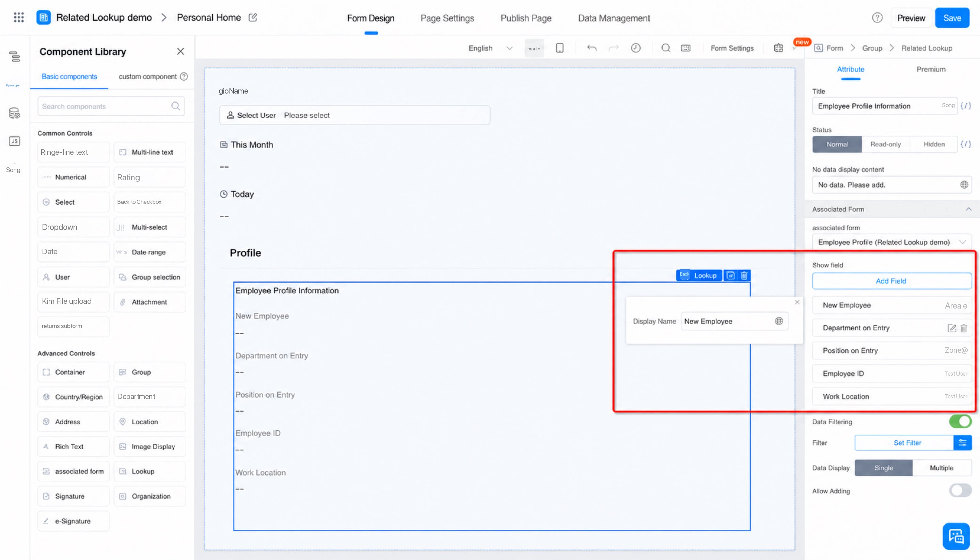Open the Premium tab
Image resolution: width=980 pixels, height=560 pixels.
pyautogui.click(x=930, y=69)
